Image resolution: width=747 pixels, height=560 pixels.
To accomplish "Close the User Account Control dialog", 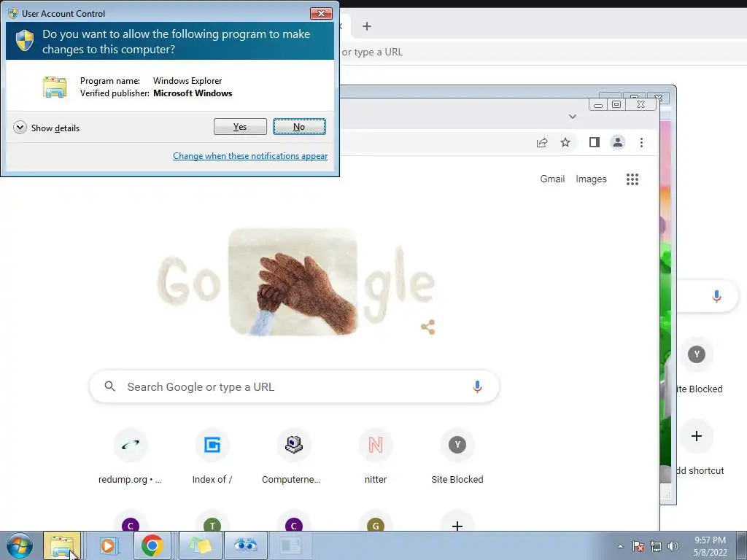I will coord(321,13).
